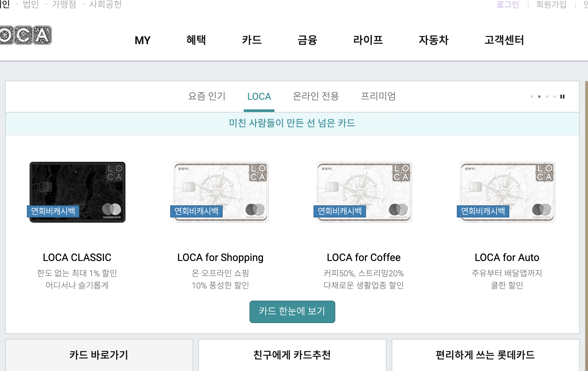This screenshot has width=588, height=371.
Task: Click the 회원가입 link
Action: coord(551,4)
